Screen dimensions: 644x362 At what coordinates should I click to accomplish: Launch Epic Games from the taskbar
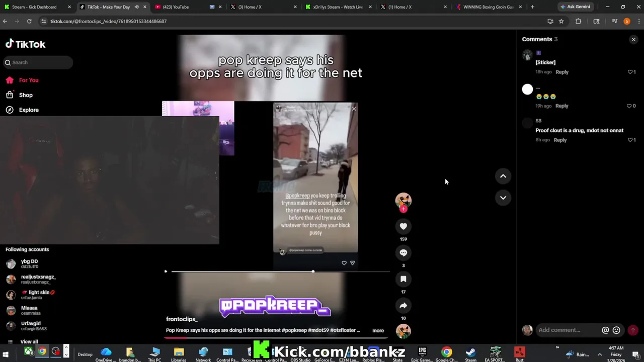click(422, 354)
